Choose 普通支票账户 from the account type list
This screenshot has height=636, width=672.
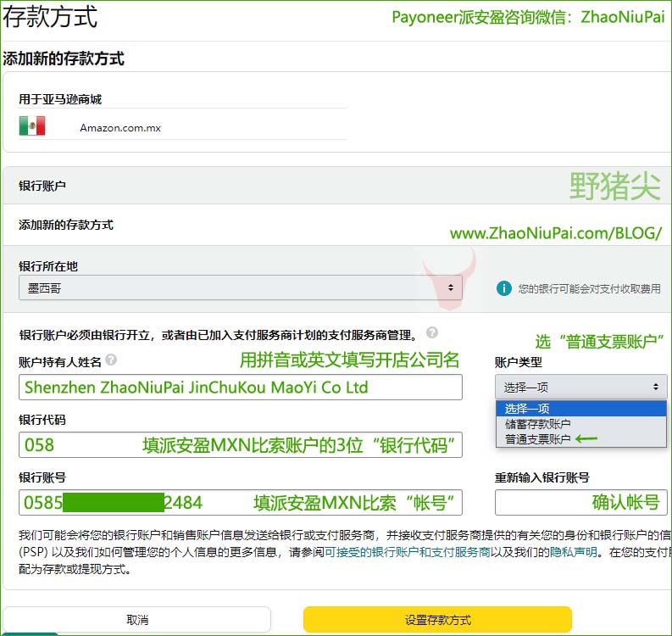pos(581,438)
